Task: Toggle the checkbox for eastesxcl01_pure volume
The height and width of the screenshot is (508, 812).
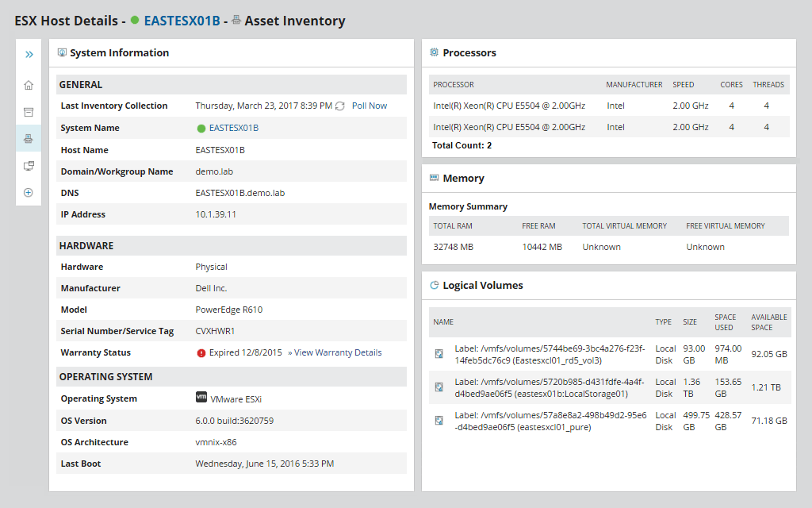Action: coord(439,421)
